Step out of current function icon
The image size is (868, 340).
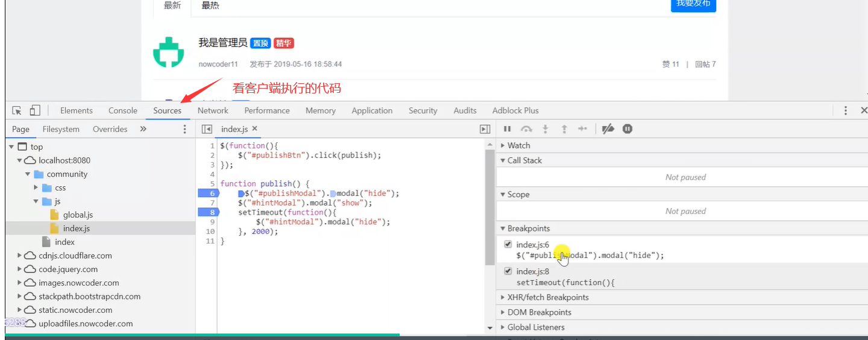pos(564,128)
